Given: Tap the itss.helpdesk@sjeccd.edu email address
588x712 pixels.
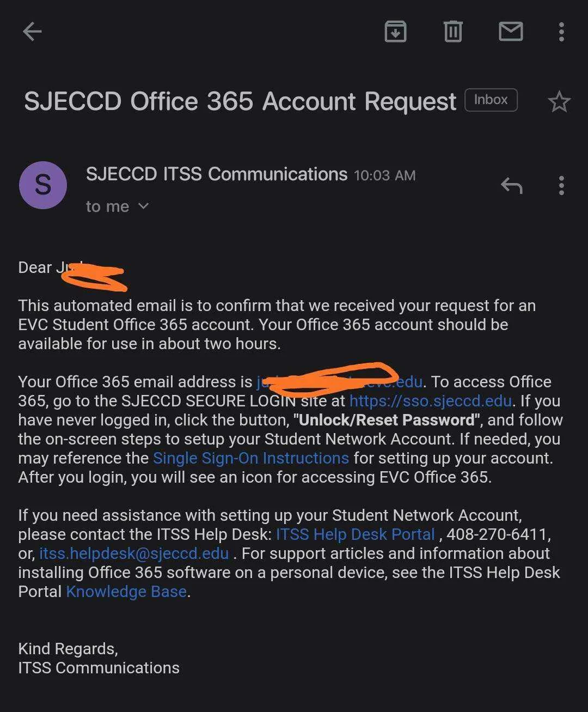Looking at the screenshot, I should 134,553.
